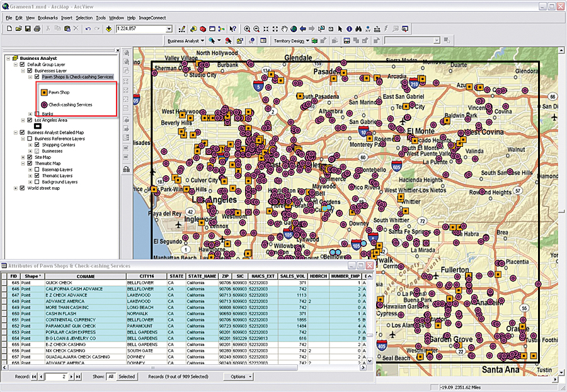Toggle the Los Angeles Area layer checkbox
The image size is (567, 392).
[30, 120]
